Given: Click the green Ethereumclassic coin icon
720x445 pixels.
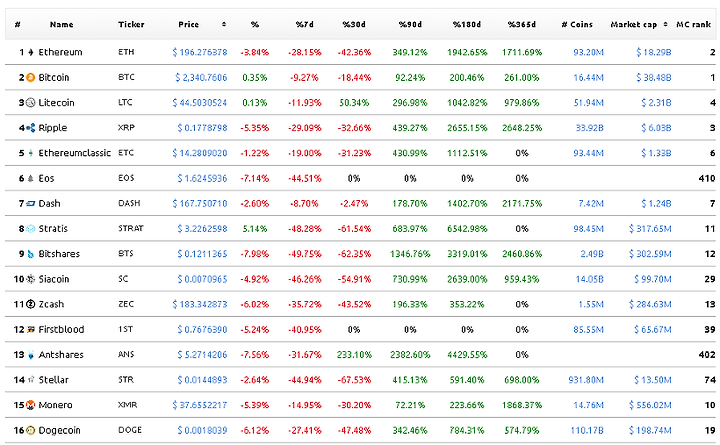Looking at the screenshot, I should click(x=30, y=153).
